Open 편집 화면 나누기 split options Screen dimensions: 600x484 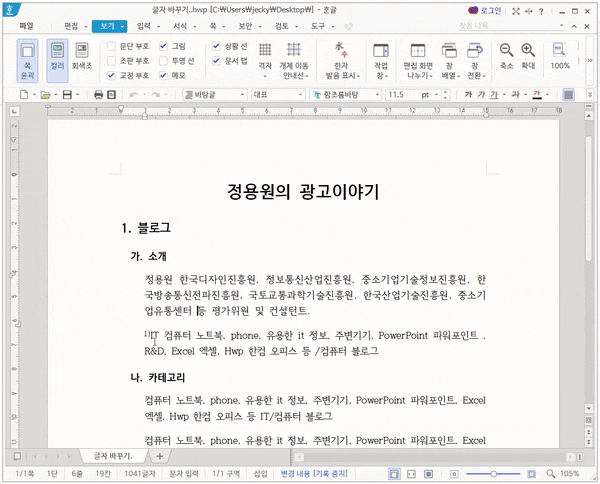418,60
